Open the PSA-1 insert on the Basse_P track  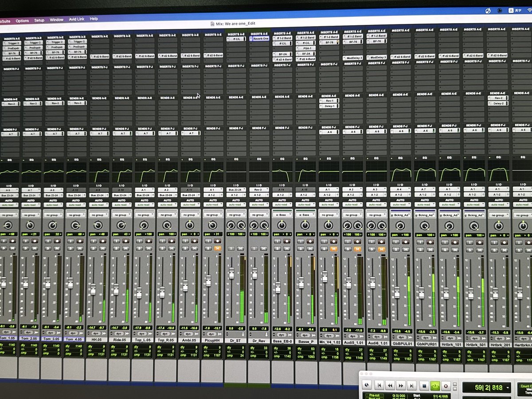(305, 48)
